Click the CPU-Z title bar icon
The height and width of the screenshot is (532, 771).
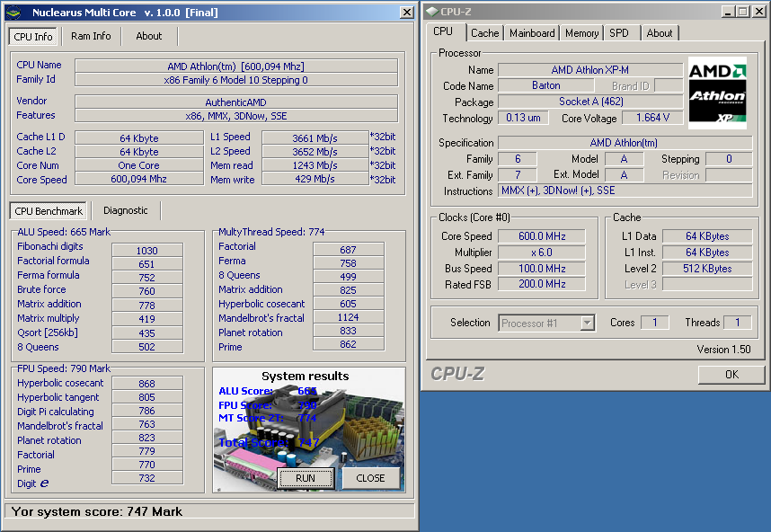(432, 12)
